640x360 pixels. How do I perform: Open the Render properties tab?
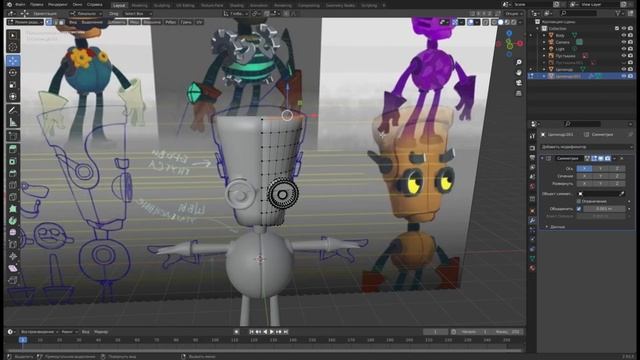(532, 148)
